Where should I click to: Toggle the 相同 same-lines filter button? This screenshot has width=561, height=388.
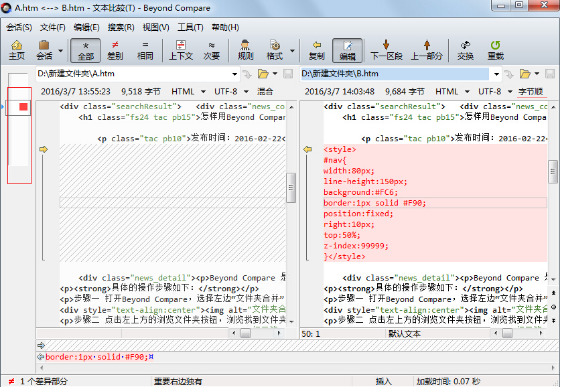pos(145,50)
